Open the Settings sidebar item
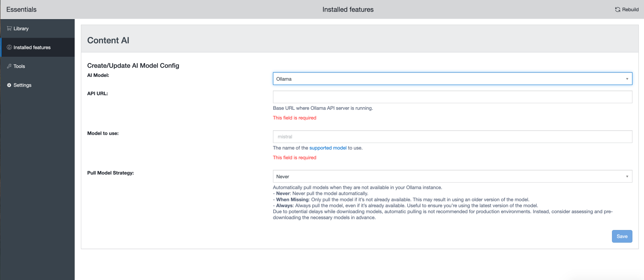 click(22, 85)
